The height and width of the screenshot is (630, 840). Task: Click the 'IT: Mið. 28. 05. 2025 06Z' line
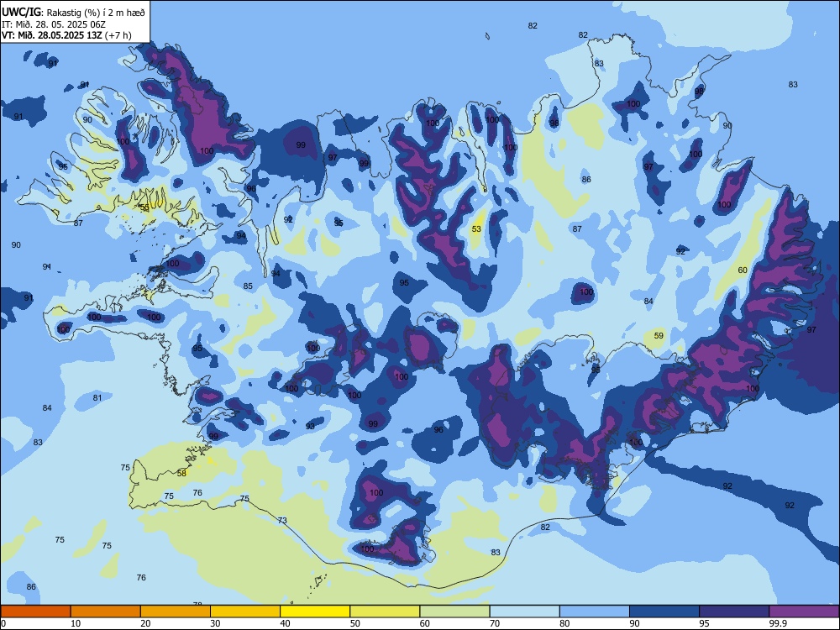click(x=54, y=24)
